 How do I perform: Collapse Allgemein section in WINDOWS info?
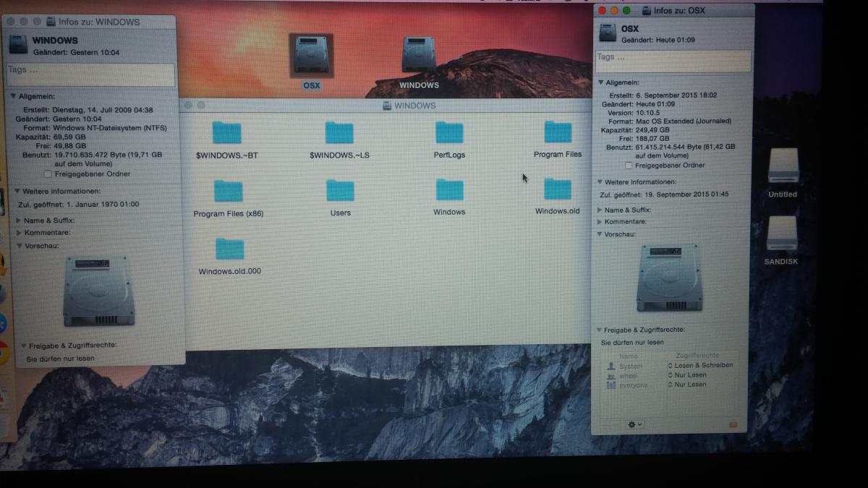[x=13, y=96]
